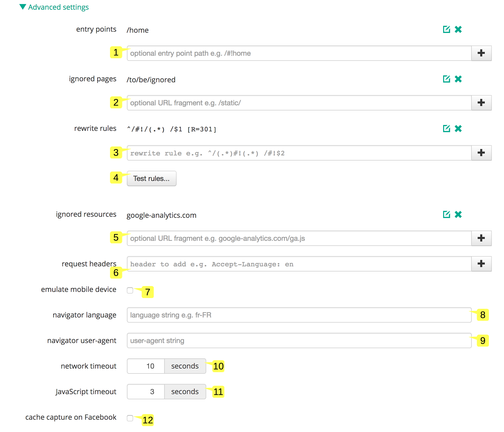The width and height of the screenshot is (504, 432).
Task: Enable cache capture on Facebook
Action: (x=130, y=418)
